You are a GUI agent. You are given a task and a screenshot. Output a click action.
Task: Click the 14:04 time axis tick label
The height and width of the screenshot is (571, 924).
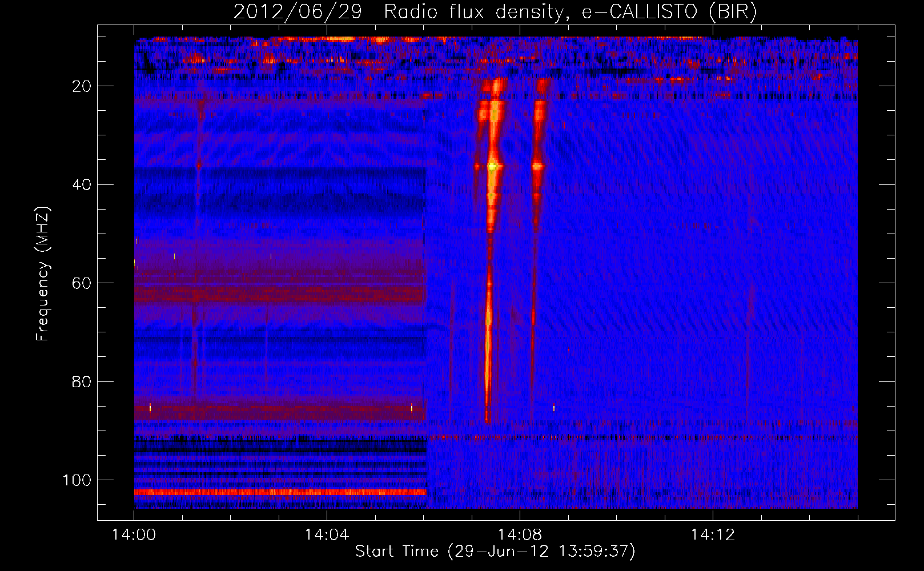point(327,535)
